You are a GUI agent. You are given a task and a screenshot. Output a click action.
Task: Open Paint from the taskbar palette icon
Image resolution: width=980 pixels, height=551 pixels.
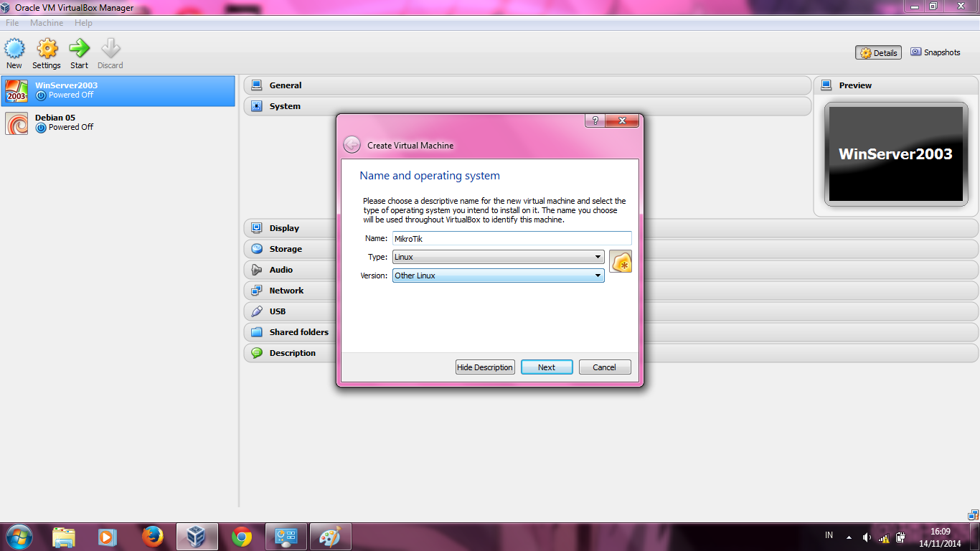[330, 537]
